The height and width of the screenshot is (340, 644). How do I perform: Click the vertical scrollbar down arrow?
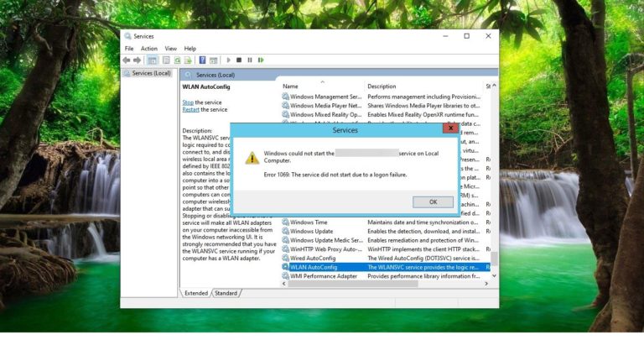coord(494,276)
